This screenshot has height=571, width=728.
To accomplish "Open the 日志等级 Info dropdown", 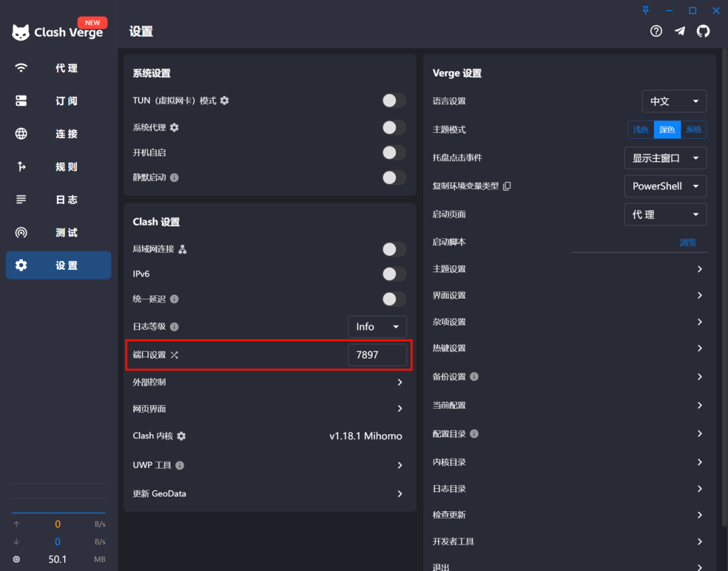I will pos(377,326).
